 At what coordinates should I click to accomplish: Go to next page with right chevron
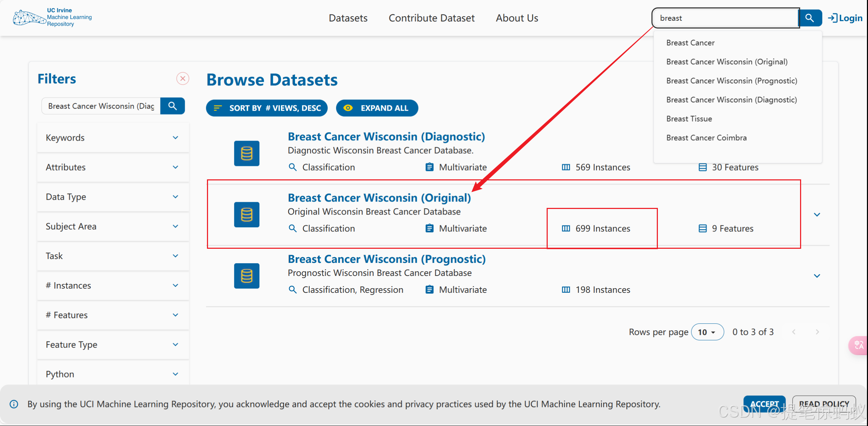[x=817, y=332]
